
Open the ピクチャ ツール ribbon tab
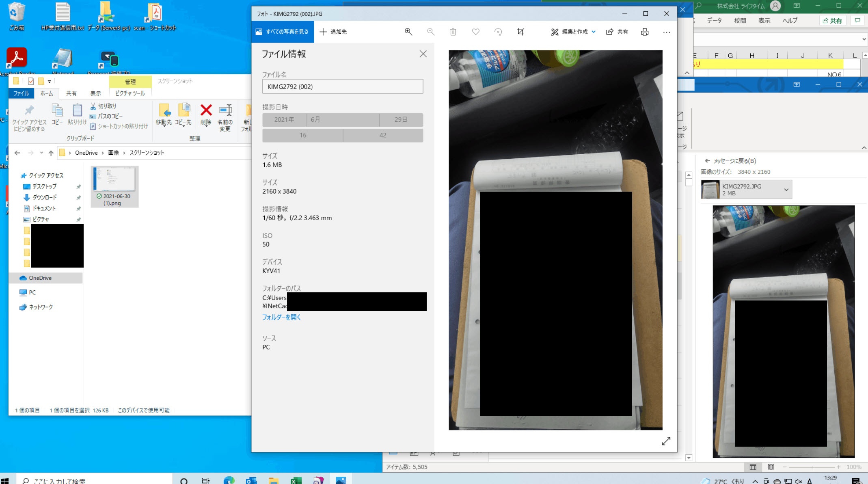point(130,93)
